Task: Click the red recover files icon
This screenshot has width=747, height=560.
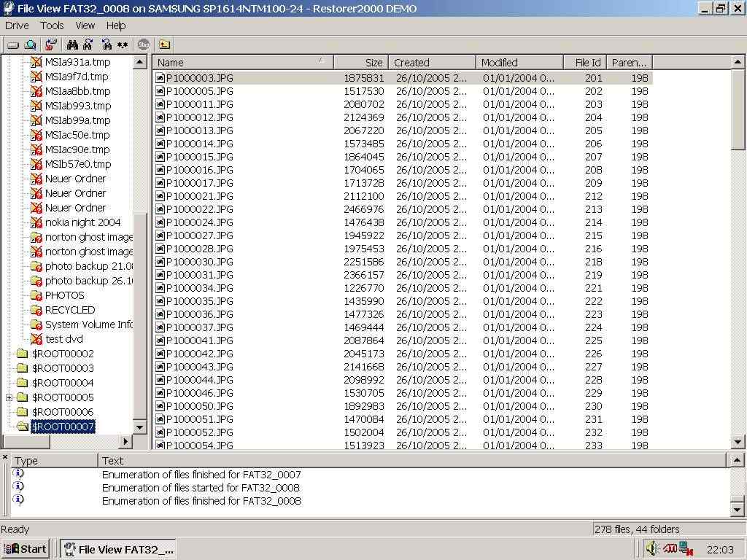Action: click(51, 45)
